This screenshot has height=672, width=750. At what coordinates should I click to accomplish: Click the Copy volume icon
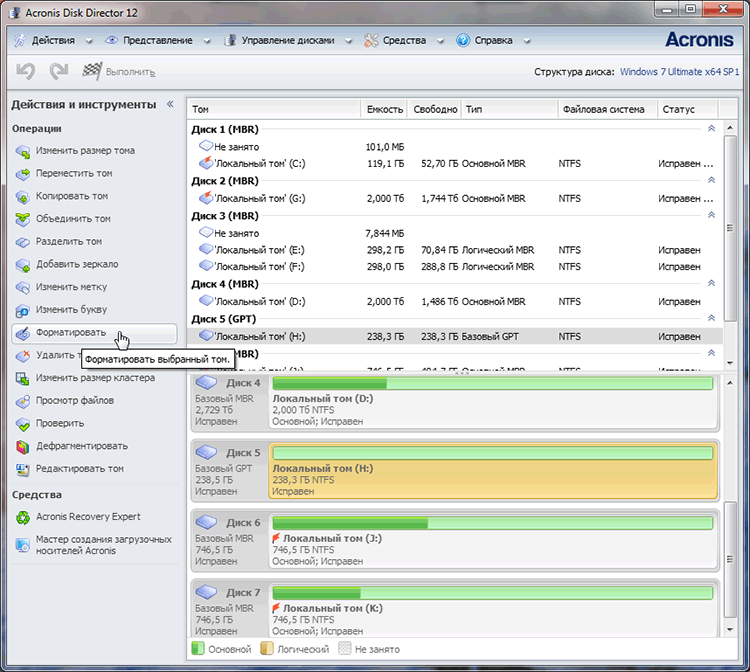pyautogui.click(x=22, y=197)
